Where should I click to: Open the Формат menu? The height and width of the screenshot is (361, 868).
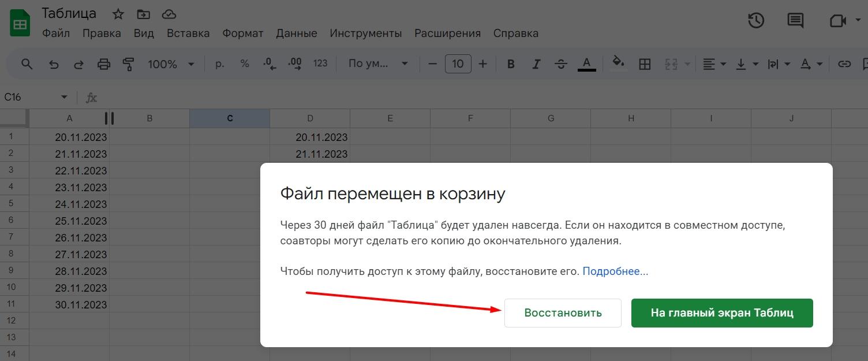242,34
